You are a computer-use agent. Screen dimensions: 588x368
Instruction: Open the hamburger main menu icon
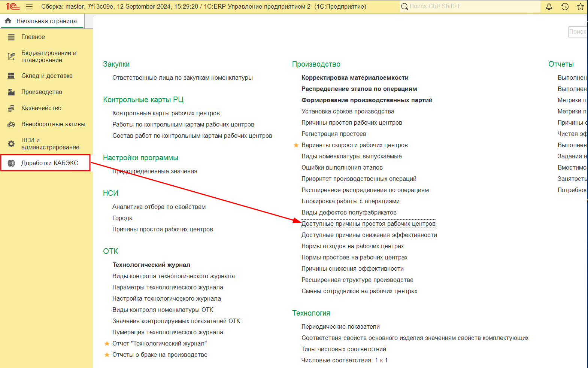pos(29,6)
